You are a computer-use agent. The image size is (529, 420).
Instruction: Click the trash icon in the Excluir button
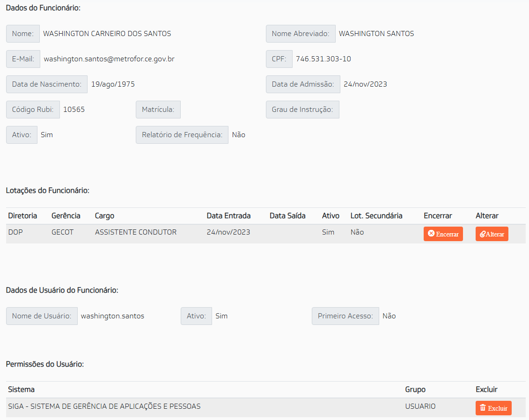483,407
